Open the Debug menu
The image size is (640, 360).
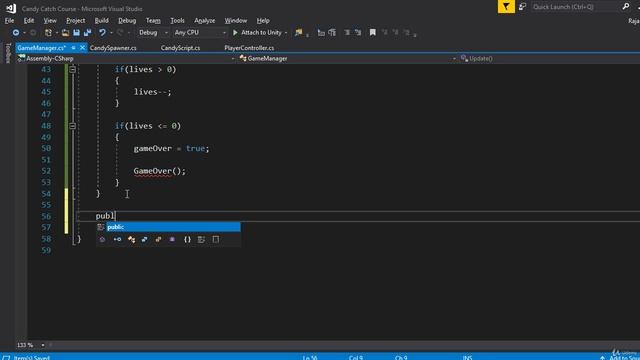point(127,20)
